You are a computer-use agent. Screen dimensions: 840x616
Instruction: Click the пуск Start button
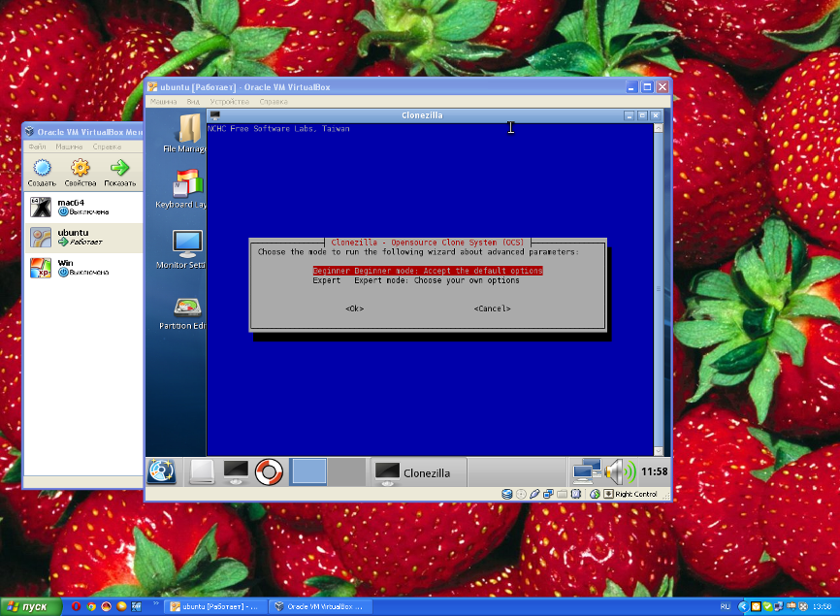pos(30,606)
